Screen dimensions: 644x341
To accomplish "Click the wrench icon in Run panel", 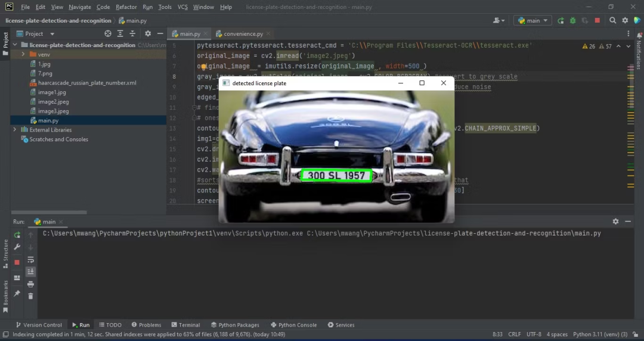I will coord(17,247).
